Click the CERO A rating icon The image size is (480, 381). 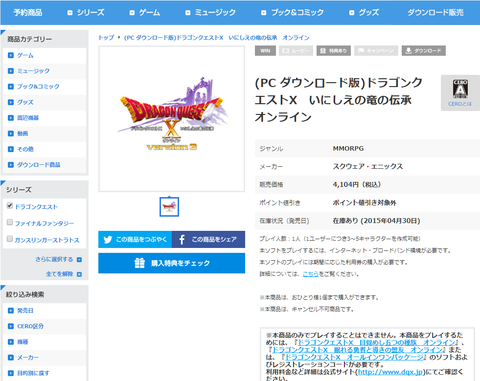[x=460, y=89]
